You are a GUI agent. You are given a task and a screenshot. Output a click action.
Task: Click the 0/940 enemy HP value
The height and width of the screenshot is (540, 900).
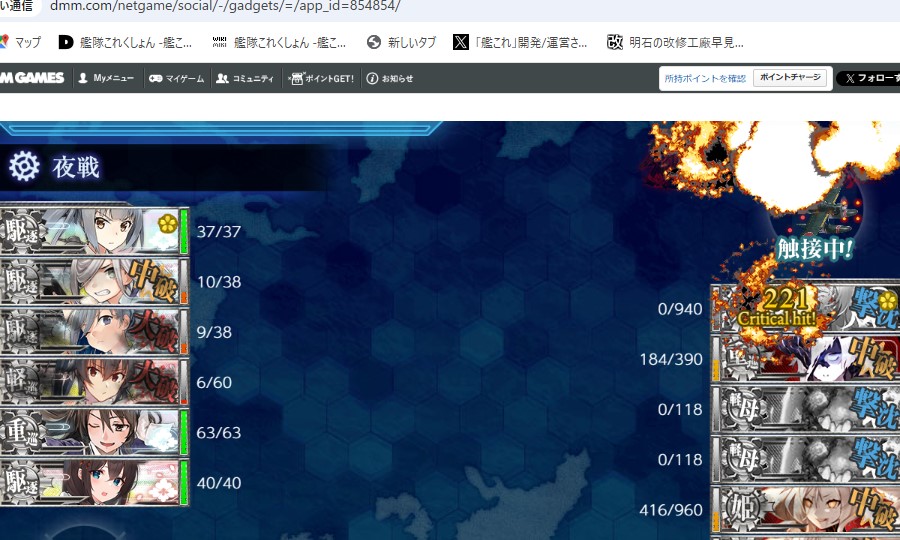click(x=680, y=309)
